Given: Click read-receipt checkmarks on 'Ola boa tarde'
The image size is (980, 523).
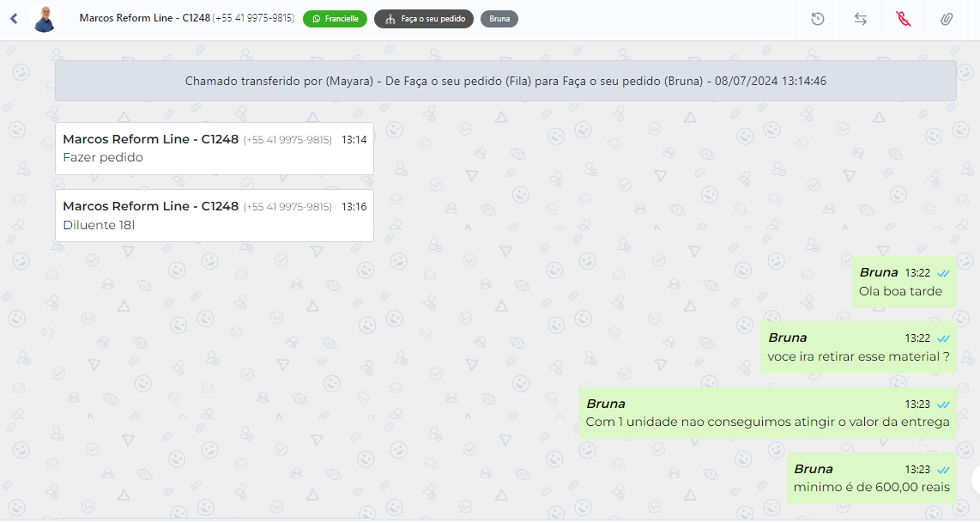Looking at the screenshot, I should 943,273.
